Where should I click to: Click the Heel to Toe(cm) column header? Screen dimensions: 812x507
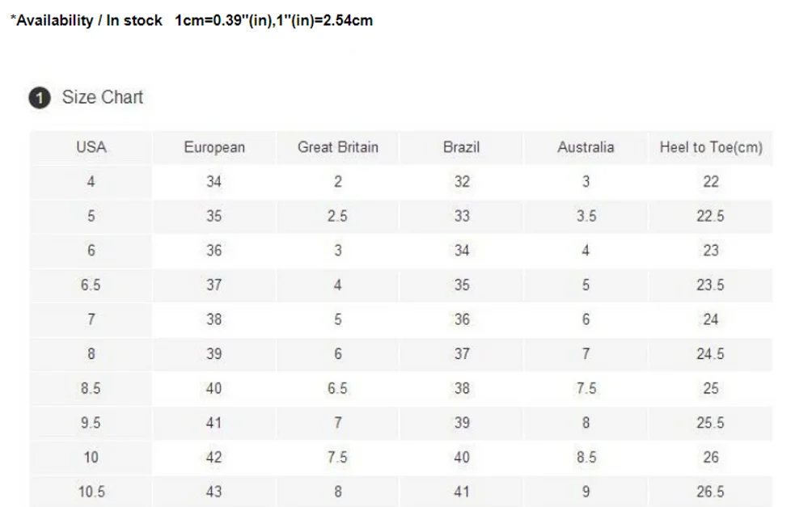[x=710, y=148]
